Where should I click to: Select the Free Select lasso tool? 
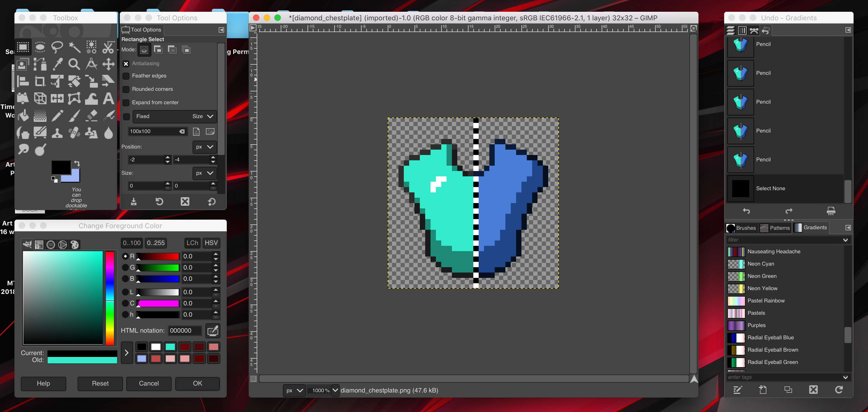coord(57,47)
